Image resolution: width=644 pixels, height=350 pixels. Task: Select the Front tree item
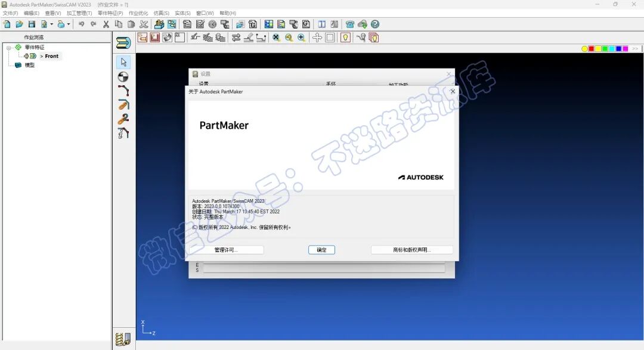pos(51,56)
